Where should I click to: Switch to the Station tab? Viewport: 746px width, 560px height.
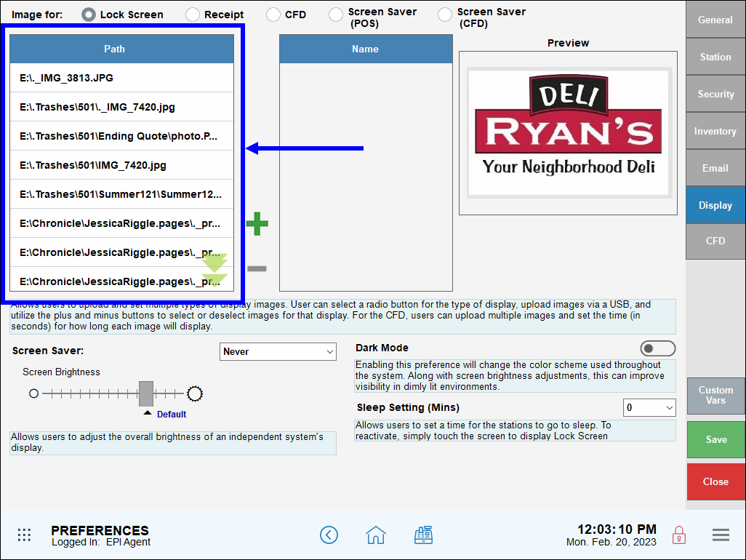[x=715, y=57]
